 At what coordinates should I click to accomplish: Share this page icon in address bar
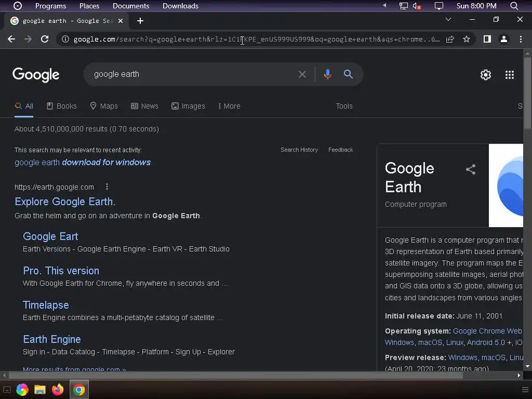[450, 39]
